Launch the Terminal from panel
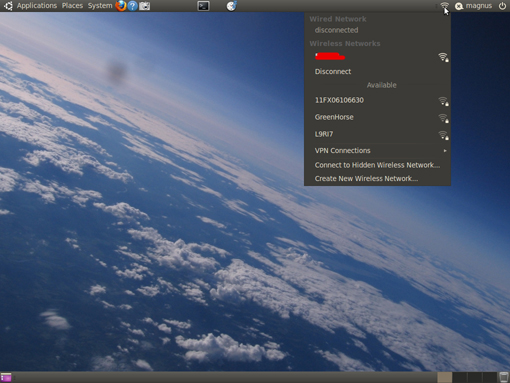 click(x=203, y=6)
